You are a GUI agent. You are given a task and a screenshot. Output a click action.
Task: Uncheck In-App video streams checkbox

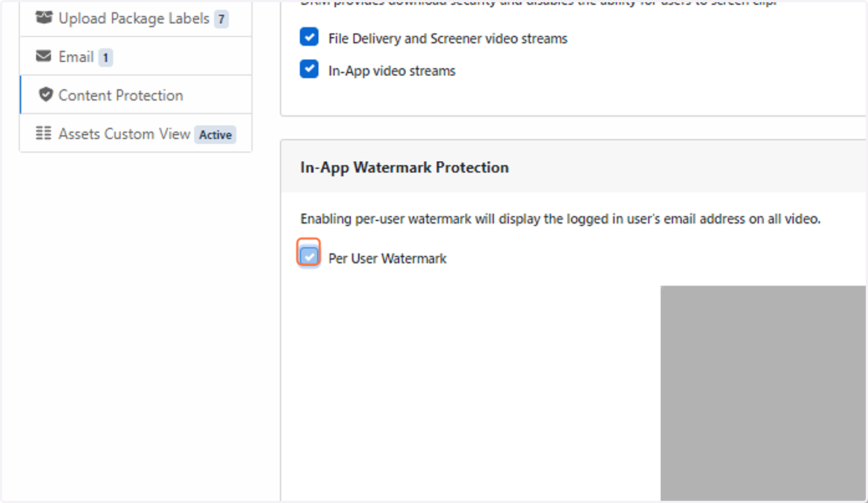(x=309, y=70)
